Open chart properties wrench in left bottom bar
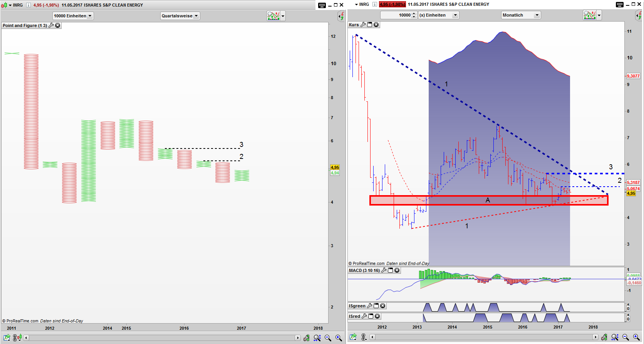 click(x=306, y=338)
